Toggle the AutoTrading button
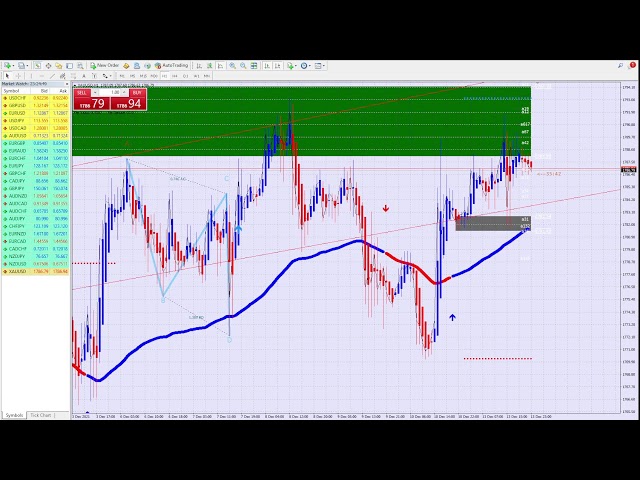Screen dimensions: 640x480 (x=172, y=65)
